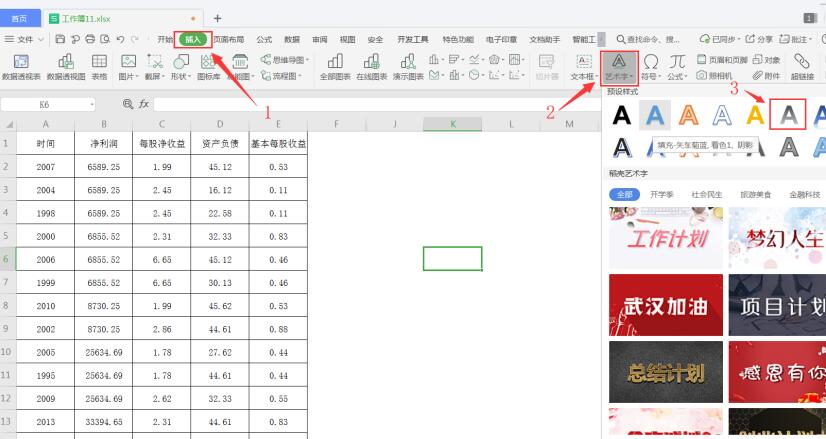826x439 pixels.
Task: Switch to the Start (开始) ribbon tab
Action: [x=165, y=39]
